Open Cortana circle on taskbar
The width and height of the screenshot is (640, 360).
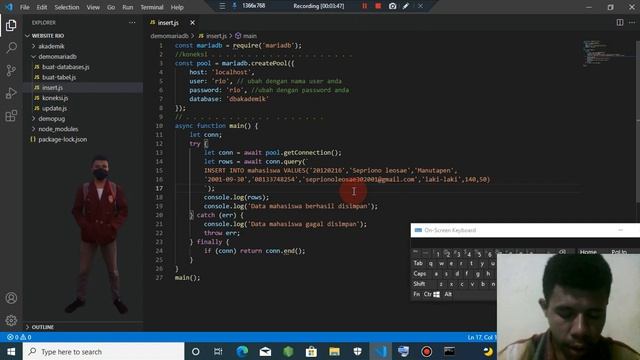point(196,351)
